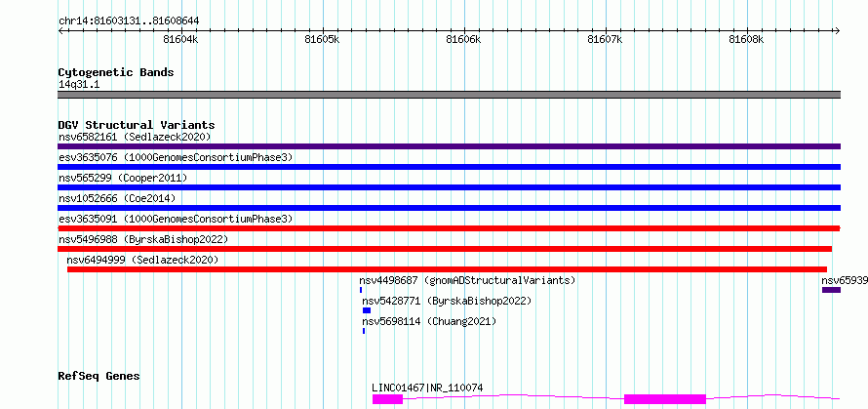Click the 81607k ruler tick label
The image size is (868, 409).
[x=606, y=39]
